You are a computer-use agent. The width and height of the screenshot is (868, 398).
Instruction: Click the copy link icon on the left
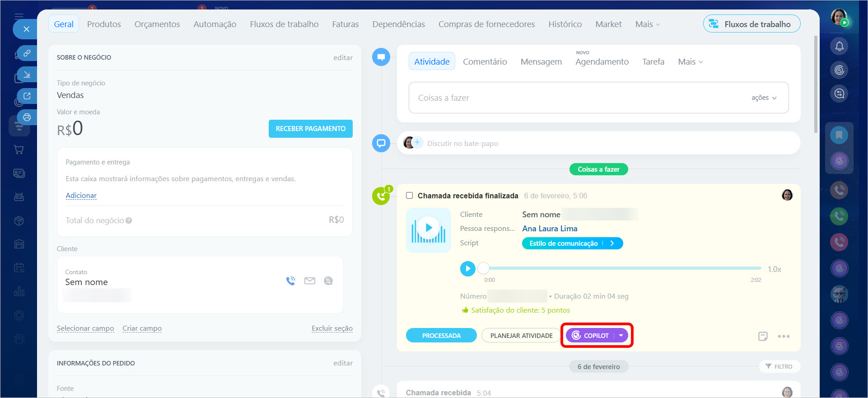pyautogui.click(x=27, y=53)
